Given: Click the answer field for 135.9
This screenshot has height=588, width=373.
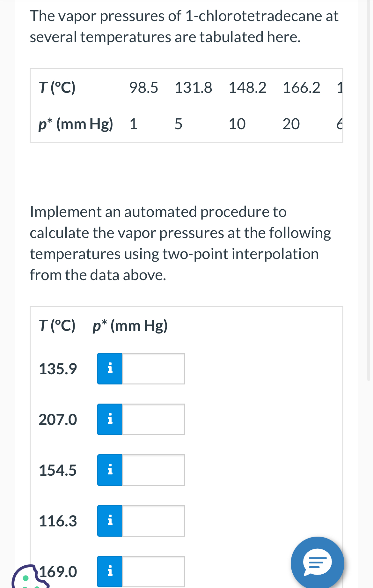Looking at the screenshot, I should (x=153, y=368).
